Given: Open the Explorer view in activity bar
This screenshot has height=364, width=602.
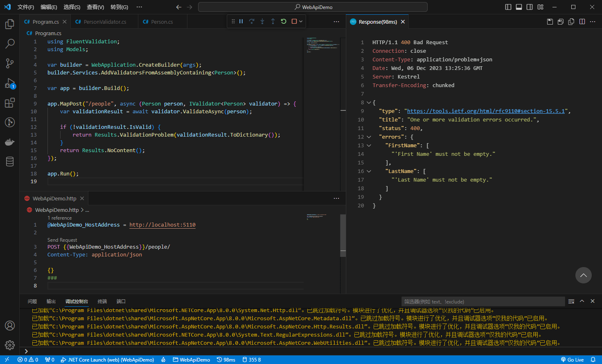Looking at the screenshot, I should (10, 24).
